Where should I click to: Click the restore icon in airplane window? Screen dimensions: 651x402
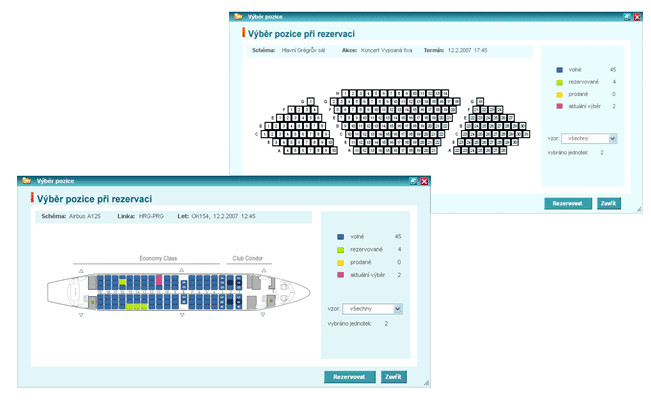(x=412, y=181)
